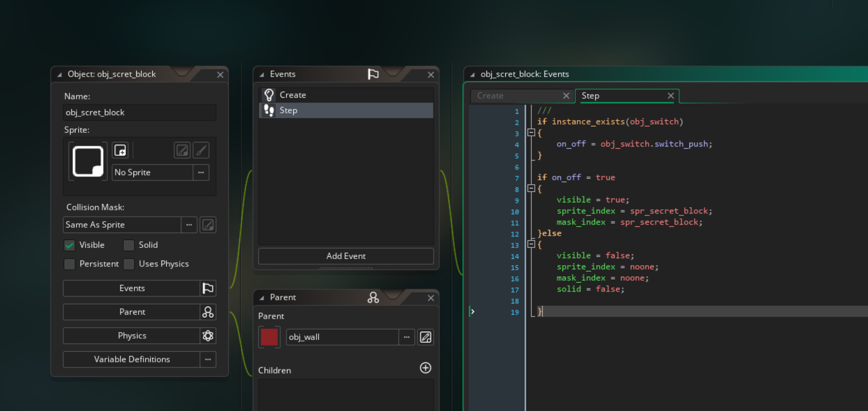This screenshot has height=411, width=868.
Task: Enable the Uses Physics checkbox
Action: pos(129,264)
